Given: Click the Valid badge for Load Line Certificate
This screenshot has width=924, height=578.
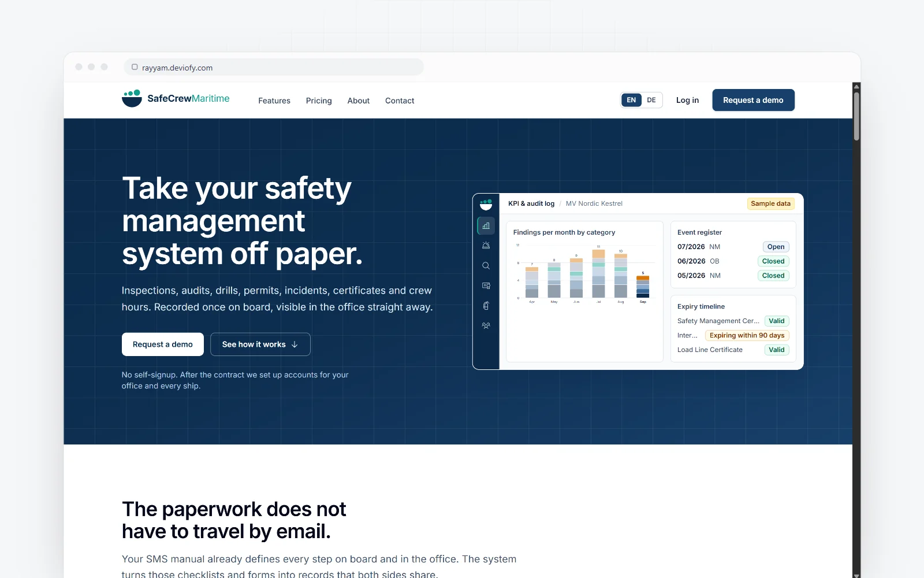Looking at the screenshot, I should coord(777,350).
